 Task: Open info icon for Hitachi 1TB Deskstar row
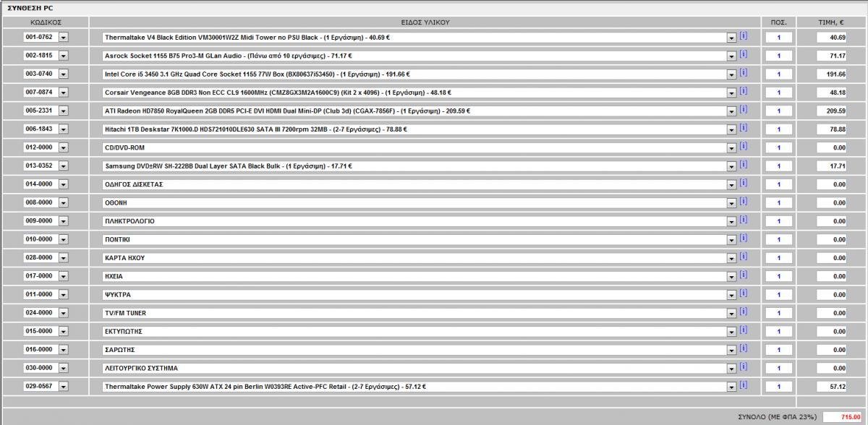(x=743, y=128)
